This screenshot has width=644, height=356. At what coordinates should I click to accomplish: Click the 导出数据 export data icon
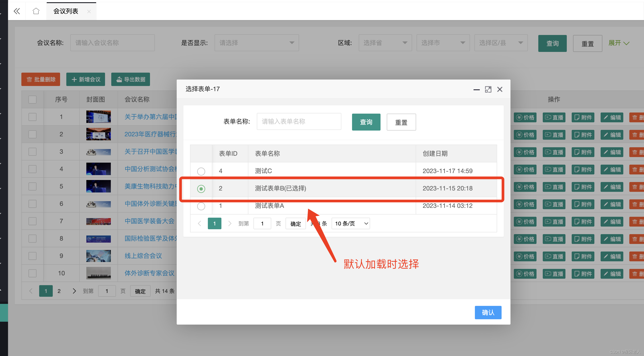point(130,79)
